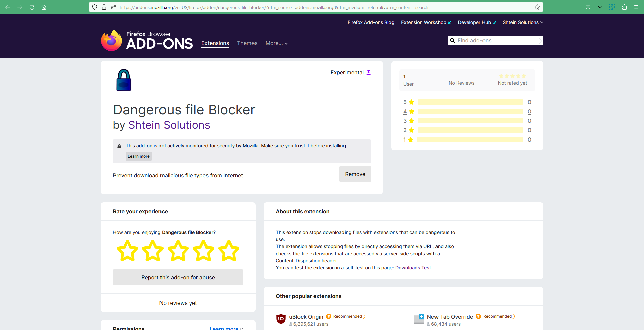Open the Firefox Add-ons Blog link
Screen dimensions: 644x330
coord(371,22)
